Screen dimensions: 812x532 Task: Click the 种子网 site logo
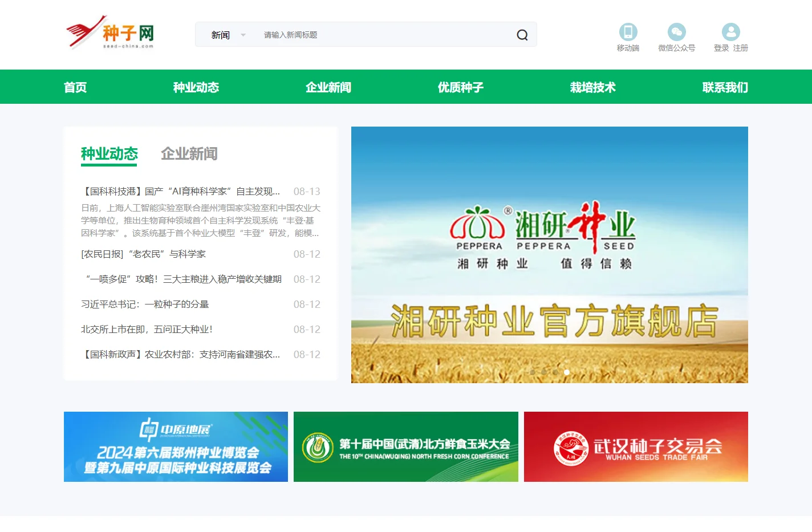110,33
